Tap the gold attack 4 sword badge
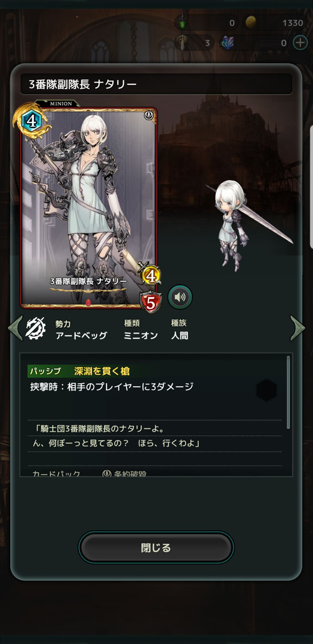Image resolution: width=313 pixels, height=644 pixels. 151,275
